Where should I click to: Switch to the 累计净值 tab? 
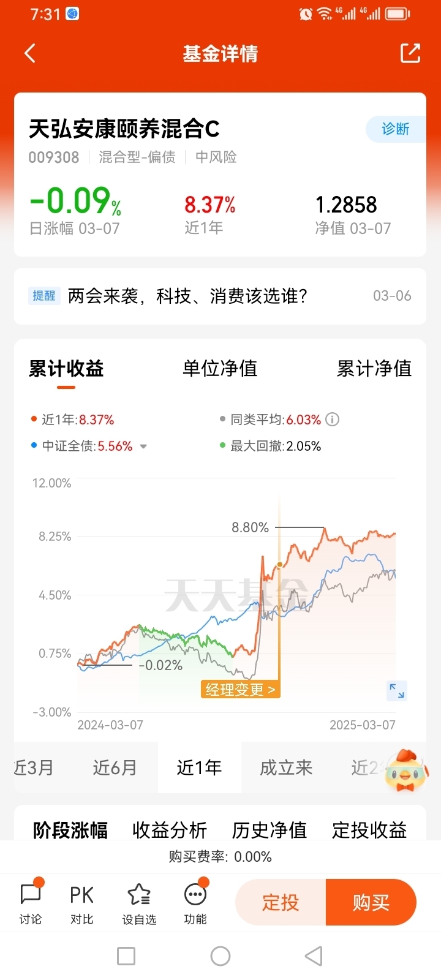[374, 368]
